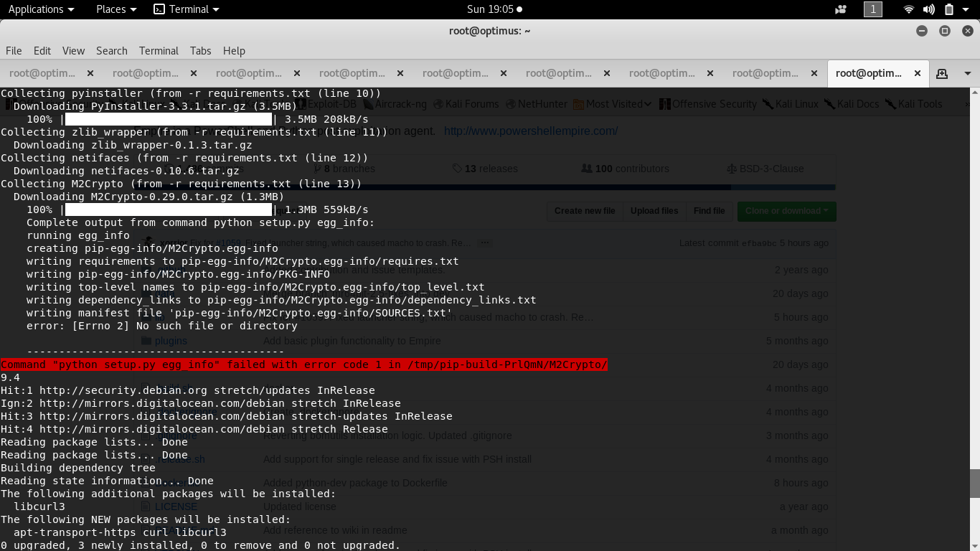Follow the powershellempire.com link

[531, 131]
